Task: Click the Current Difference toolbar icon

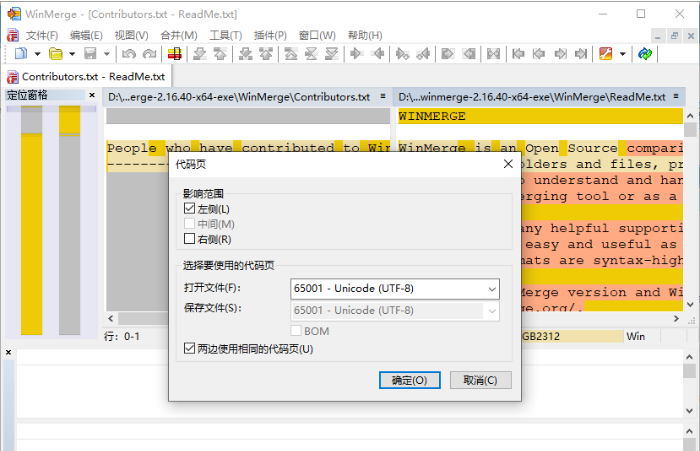Action: click(311, 54)
